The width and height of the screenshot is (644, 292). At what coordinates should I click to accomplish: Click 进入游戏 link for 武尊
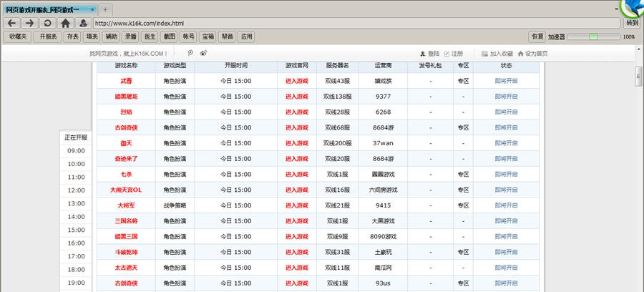coord(296,81)
